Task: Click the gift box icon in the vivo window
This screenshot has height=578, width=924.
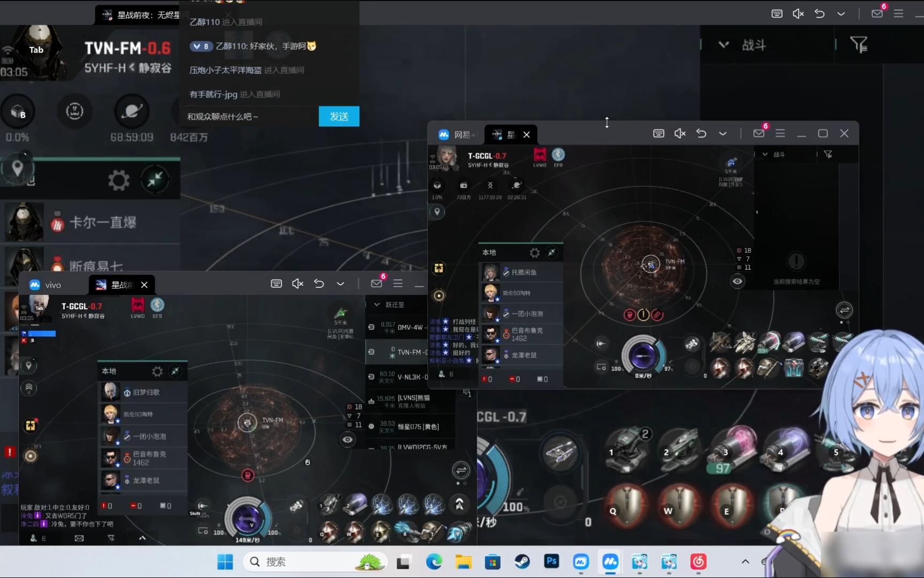Action: [x=30, y=425]
